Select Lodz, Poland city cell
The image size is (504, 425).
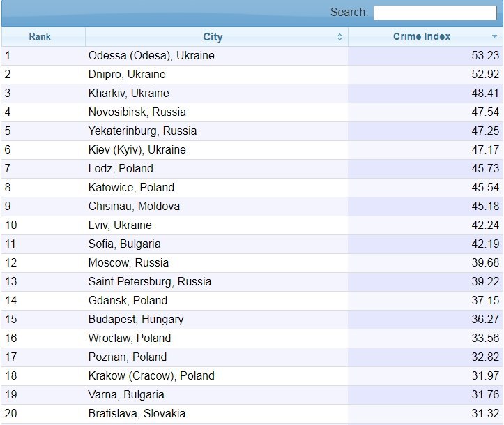(217, 169)
